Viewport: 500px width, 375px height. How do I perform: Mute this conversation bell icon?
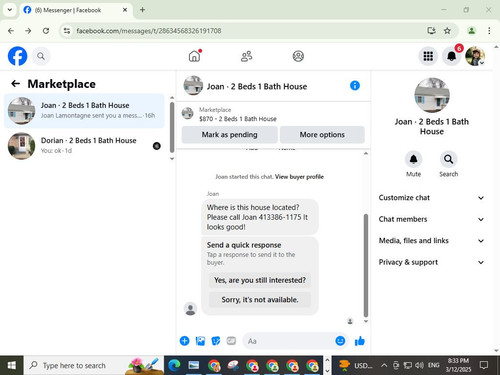(413, 159)
